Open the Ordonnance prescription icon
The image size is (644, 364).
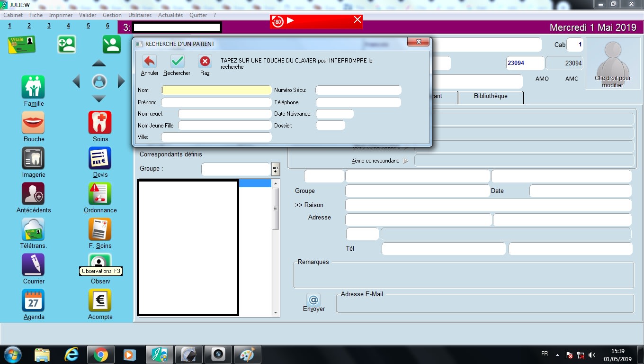100,194
